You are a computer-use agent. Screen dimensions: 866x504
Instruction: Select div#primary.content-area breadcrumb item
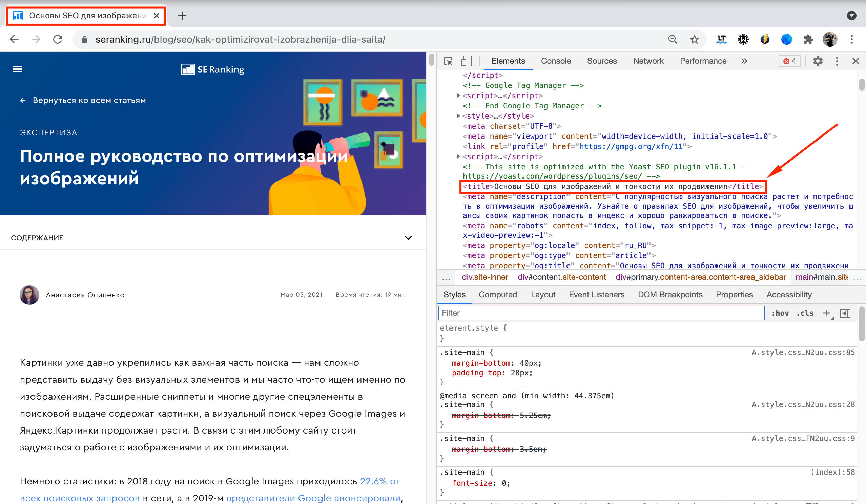700,277
